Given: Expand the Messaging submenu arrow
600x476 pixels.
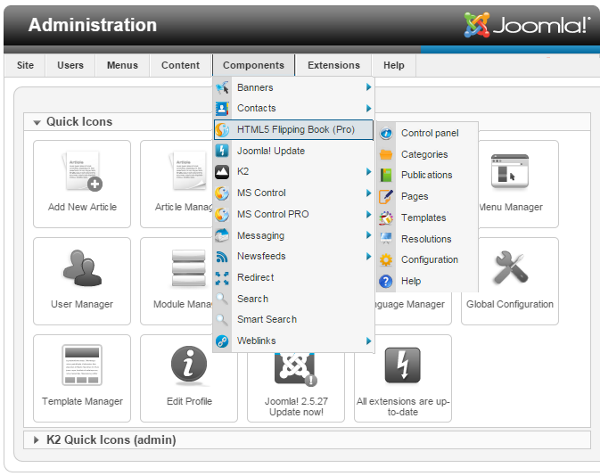Looking at the screenshot, I should click(x=368, y=235).
